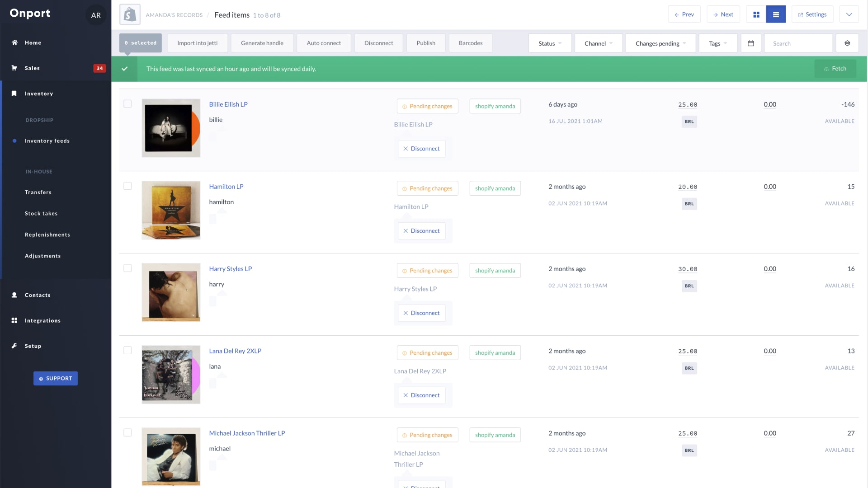Open Michael Jackson Thriller LP link
Screen dimensions: 868x488
[x=247, y=433]
